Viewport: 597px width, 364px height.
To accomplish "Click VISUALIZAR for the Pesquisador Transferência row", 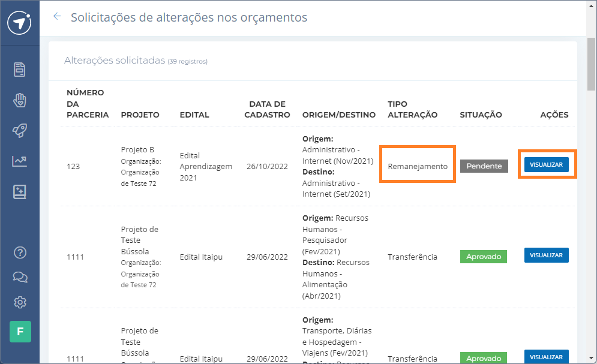I will (x=547, y=255).
